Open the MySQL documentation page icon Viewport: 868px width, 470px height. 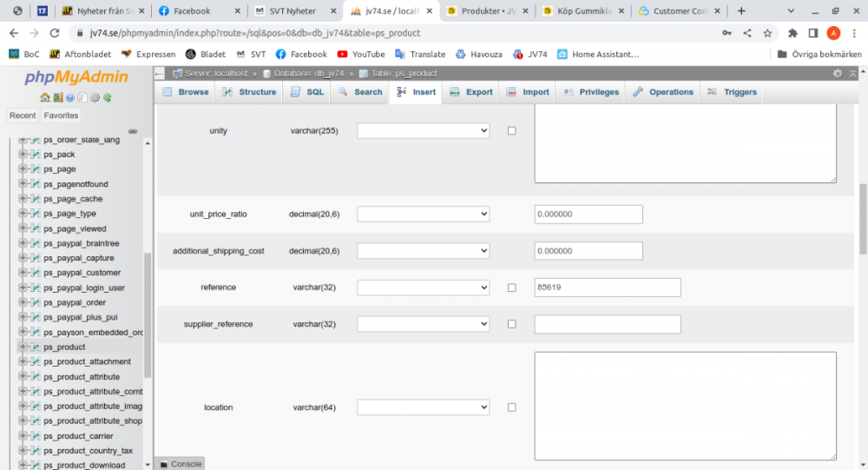tap(82, 97)
